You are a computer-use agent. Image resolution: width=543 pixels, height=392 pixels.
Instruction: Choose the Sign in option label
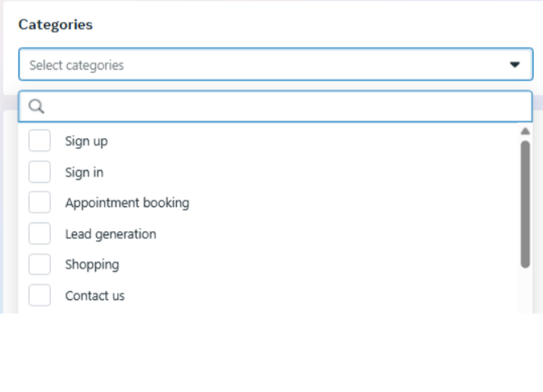pyautogui.click(x=84, y=172)
